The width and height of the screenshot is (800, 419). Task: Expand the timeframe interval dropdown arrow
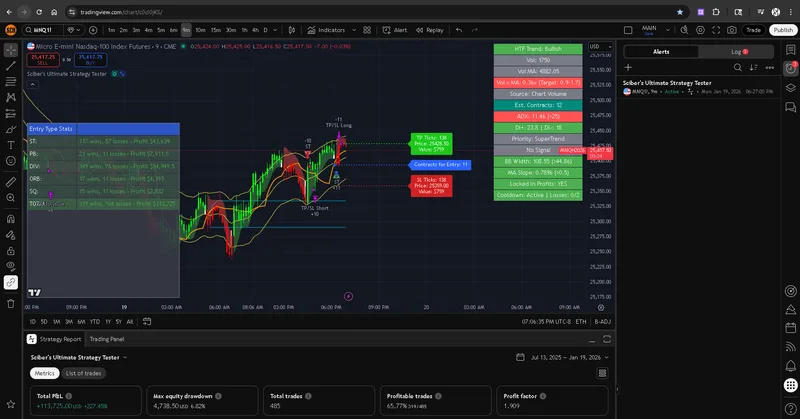(x=276, y=30)
